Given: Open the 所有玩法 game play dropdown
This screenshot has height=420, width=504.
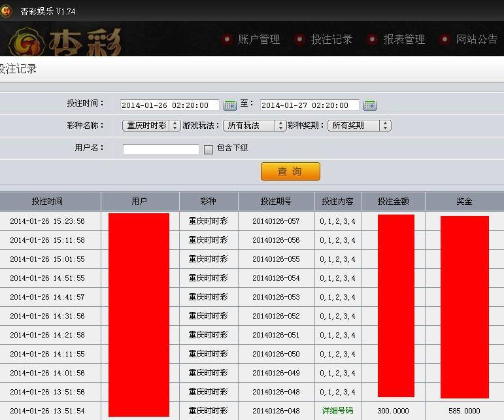Looking at the screenshot, I should point(254,126).
